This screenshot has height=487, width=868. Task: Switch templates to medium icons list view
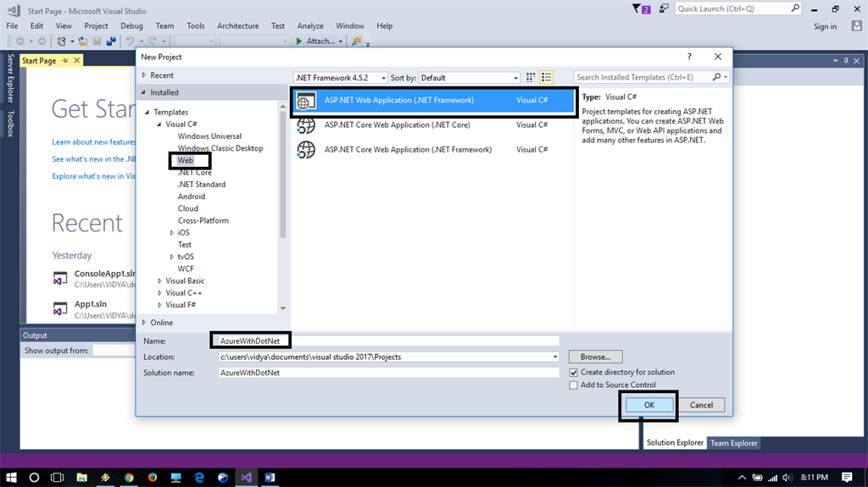coord(547,77)
